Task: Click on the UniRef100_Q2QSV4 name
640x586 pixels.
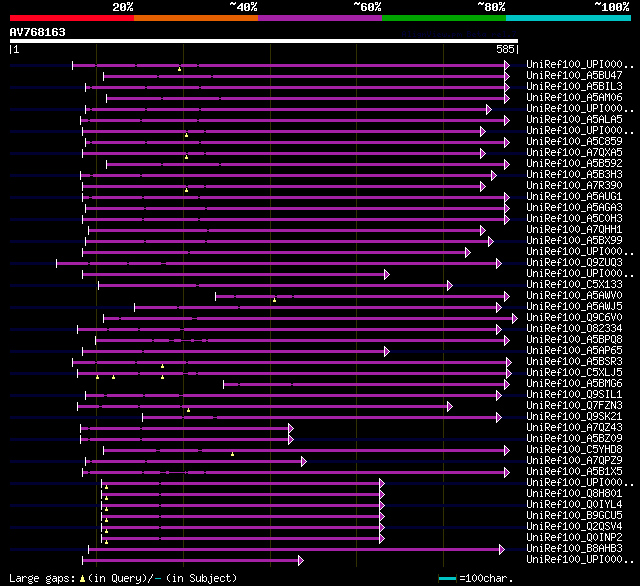Action: (574, 527)
